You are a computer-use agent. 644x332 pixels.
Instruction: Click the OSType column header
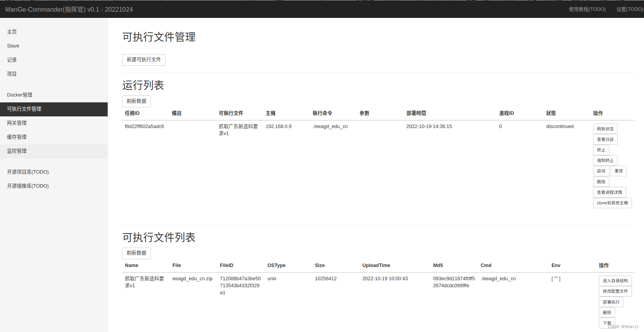tap(276, 265)
